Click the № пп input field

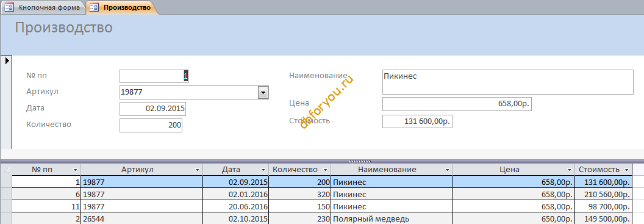[154, 76]
